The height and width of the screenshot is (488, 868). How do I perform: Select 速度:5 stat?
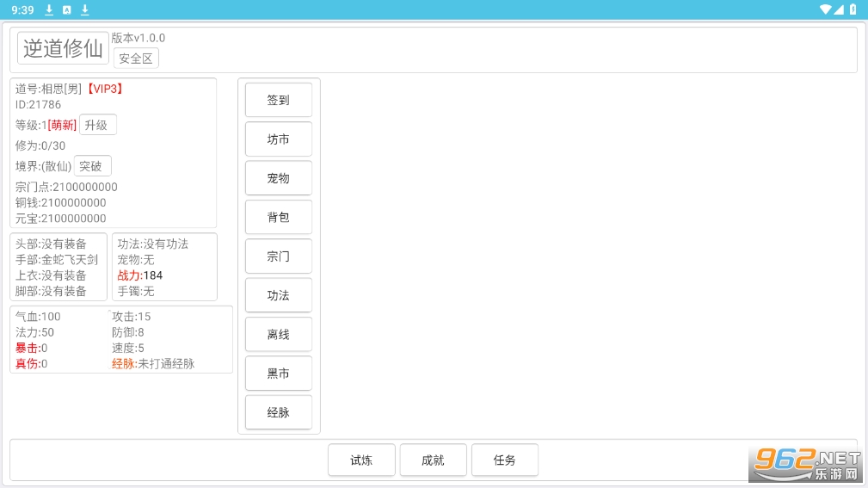coord(128,348)
